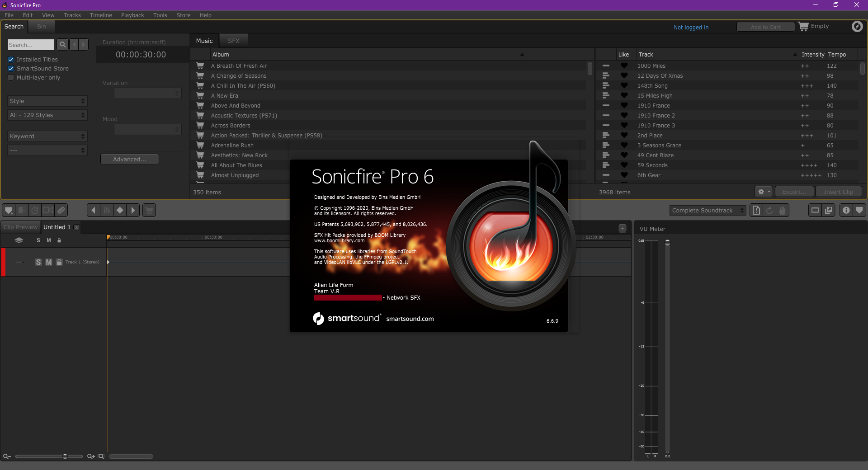
Task: Solo Track 1 (Stereo) with the S button
Action: click(38, 262)
